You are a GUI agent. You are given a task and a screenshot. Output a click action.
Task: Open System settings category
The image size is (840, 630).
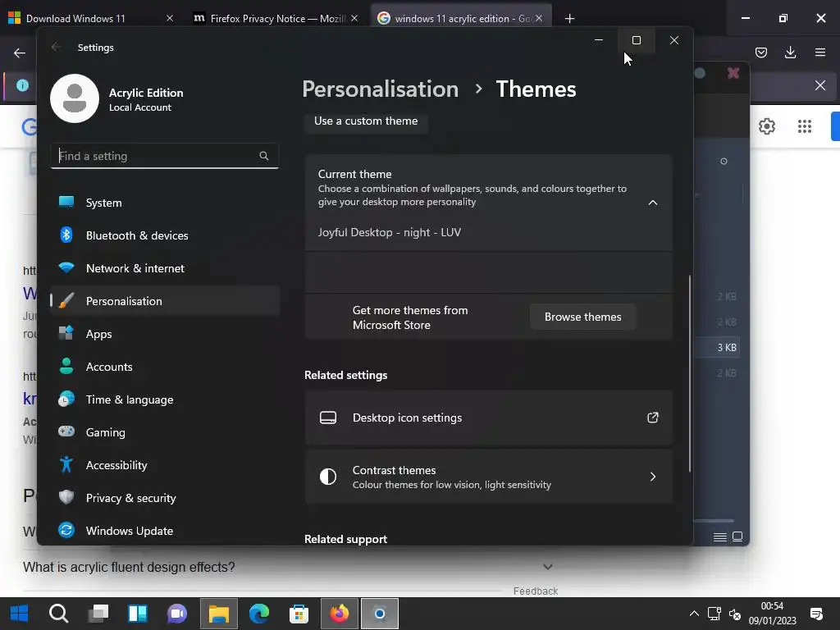coord(165,203)
